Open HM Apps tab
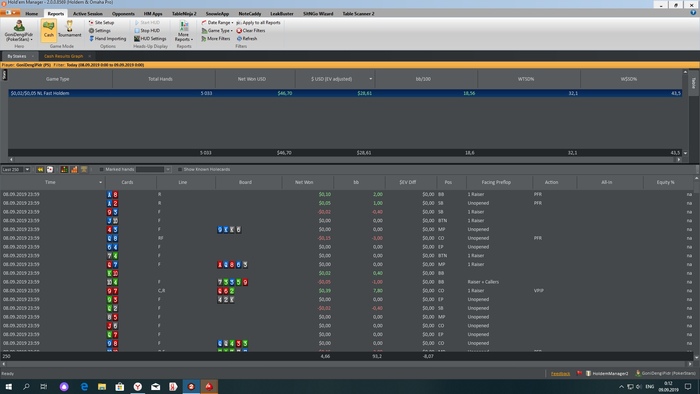 [x=153, y=13]
